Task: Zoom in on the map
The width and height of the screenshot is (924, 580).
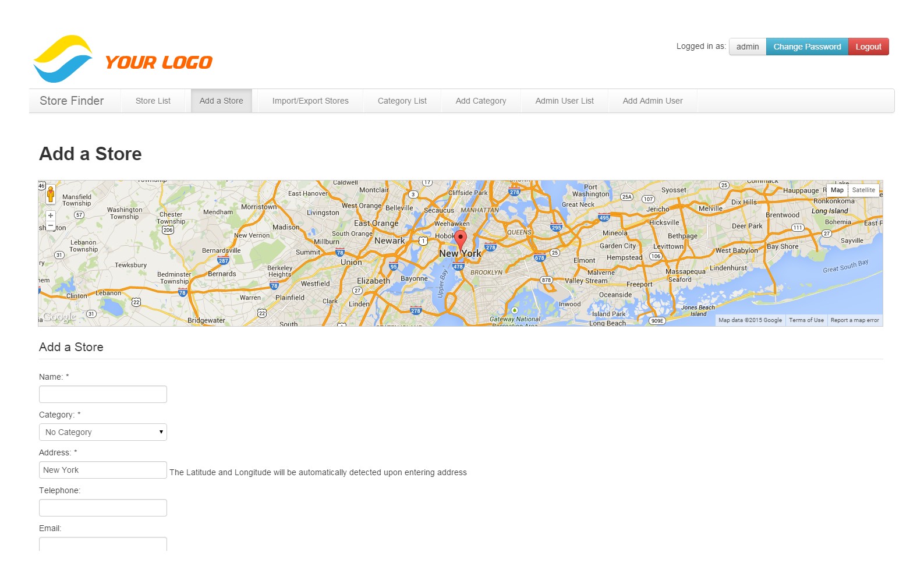Action: pyautogui.click(x=51, y=215)
